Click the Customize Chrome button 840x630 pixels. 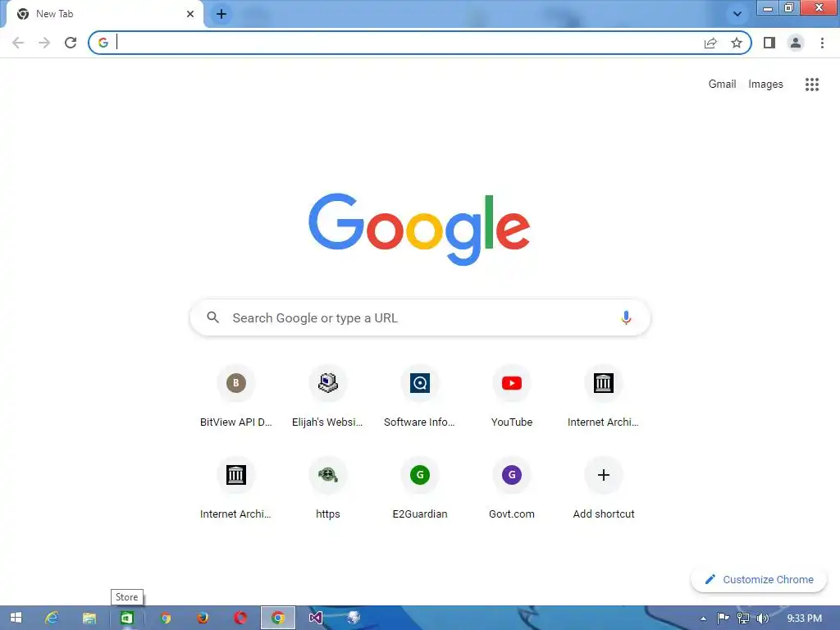759,580
